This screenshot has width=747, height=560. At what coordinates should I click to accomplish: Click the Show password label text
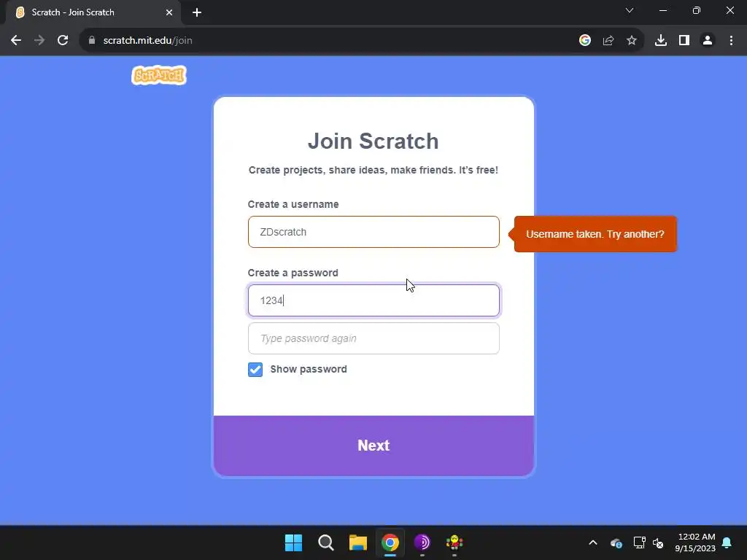(x=309, y=369)
